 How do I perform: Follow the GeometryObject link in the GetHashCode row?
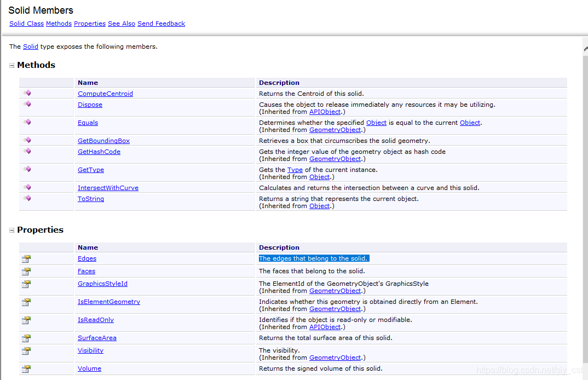tap(335, 159)
